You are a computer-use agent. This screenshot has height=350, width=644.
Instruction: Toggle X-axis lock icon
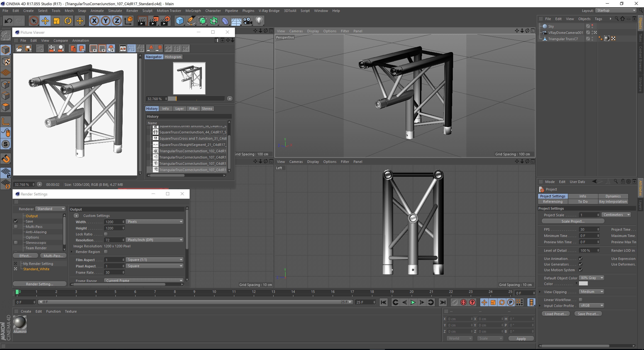coord(94,21)
